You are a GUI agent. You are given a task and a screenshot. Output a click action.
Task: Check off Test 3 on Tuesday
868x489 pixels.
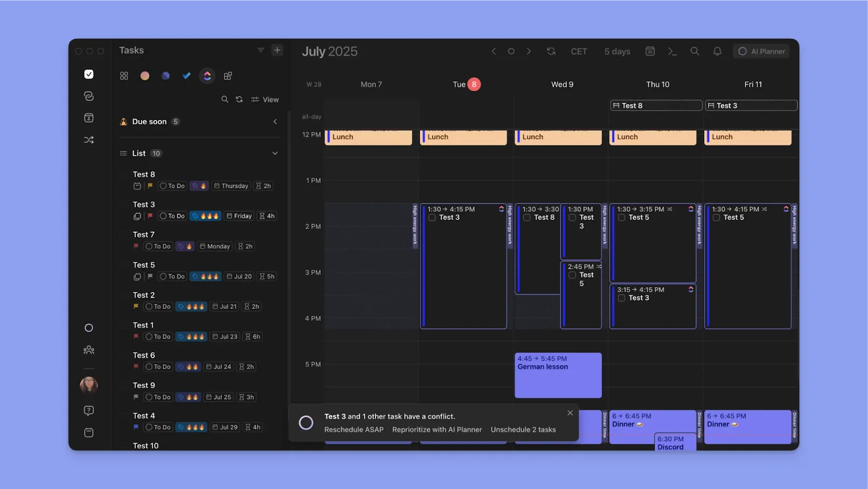(432, 218)
